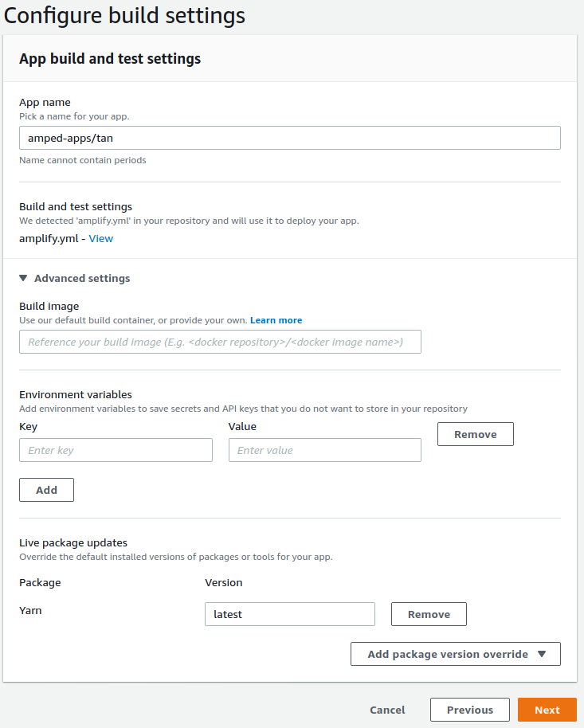
Task: Open the Learn more link about build containers
Action: pyautogui.click(x=276, y=319)
